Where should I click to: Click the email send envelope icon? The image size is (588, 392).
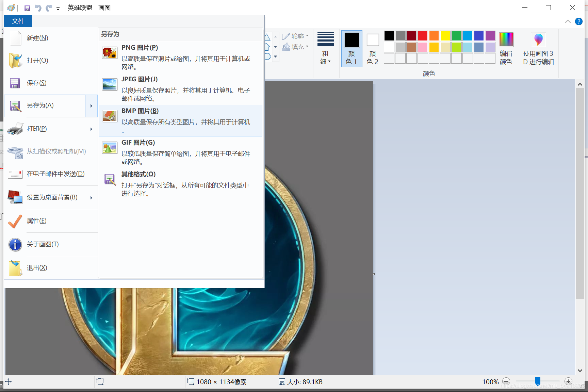15,174
